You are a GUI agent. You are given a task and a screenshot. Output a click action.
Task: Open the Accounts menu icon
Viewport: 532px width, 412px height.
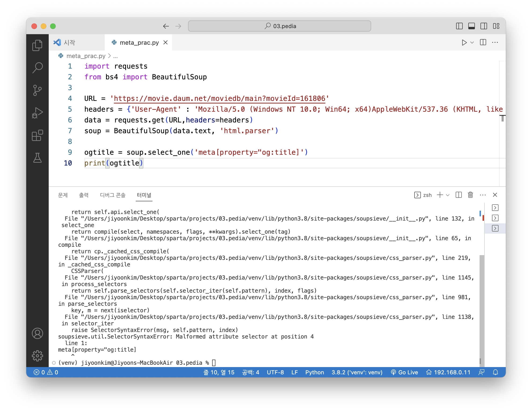point(37,333)
